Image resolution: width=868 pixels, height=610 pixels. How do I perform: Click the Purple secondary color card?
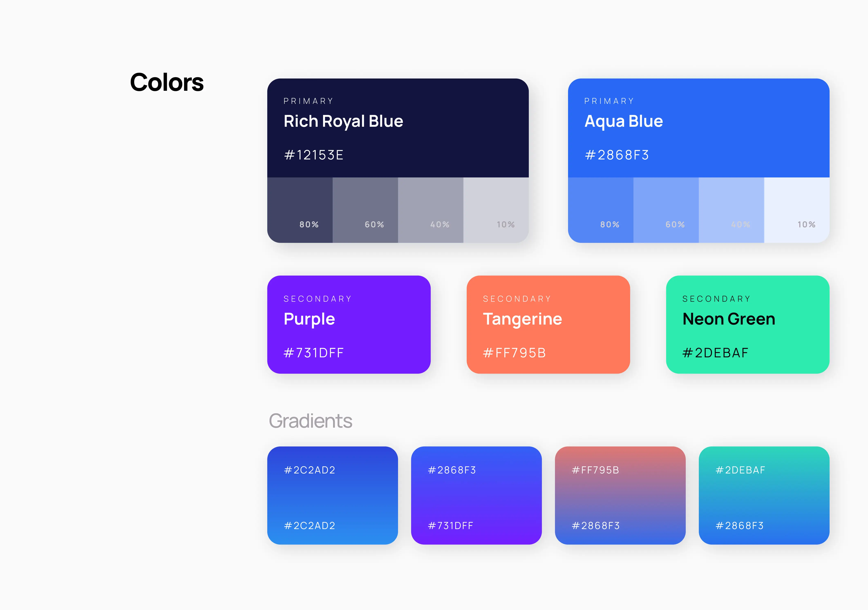[x=349, y=324]
